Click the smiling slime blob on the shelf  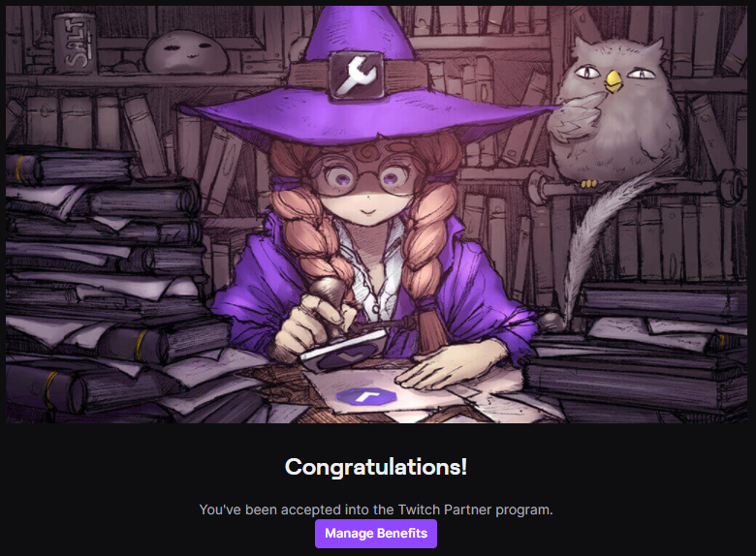(186, 52)
